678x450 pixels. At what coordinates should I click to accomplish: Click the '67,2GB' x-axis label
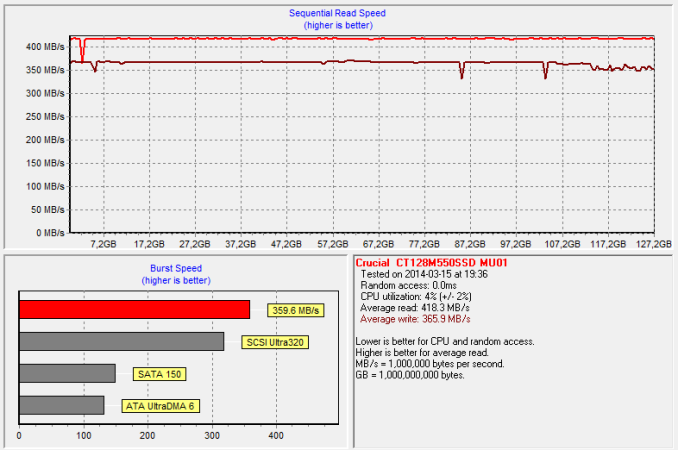(x=378, y=244)
